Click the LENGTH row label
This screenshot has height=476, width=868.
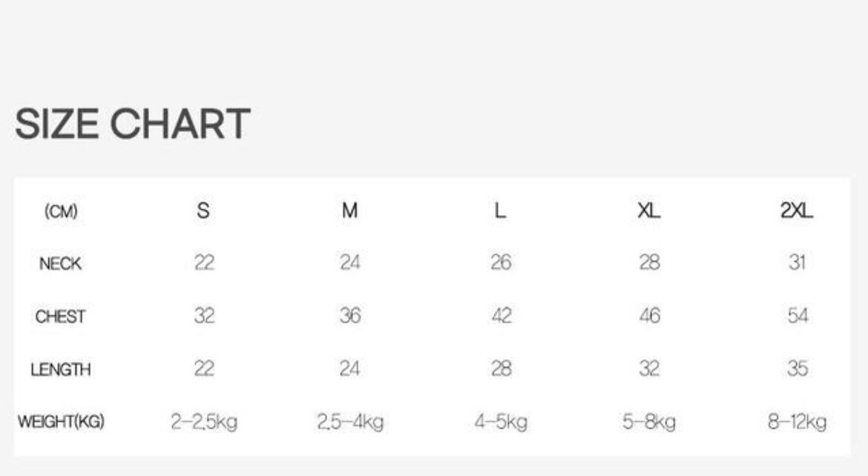[61, 369]
